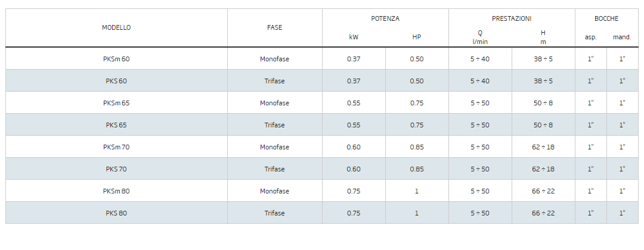The image size is (644, 250).
Task: Select the PKSm 60 model cell
Action: [116, 59]
